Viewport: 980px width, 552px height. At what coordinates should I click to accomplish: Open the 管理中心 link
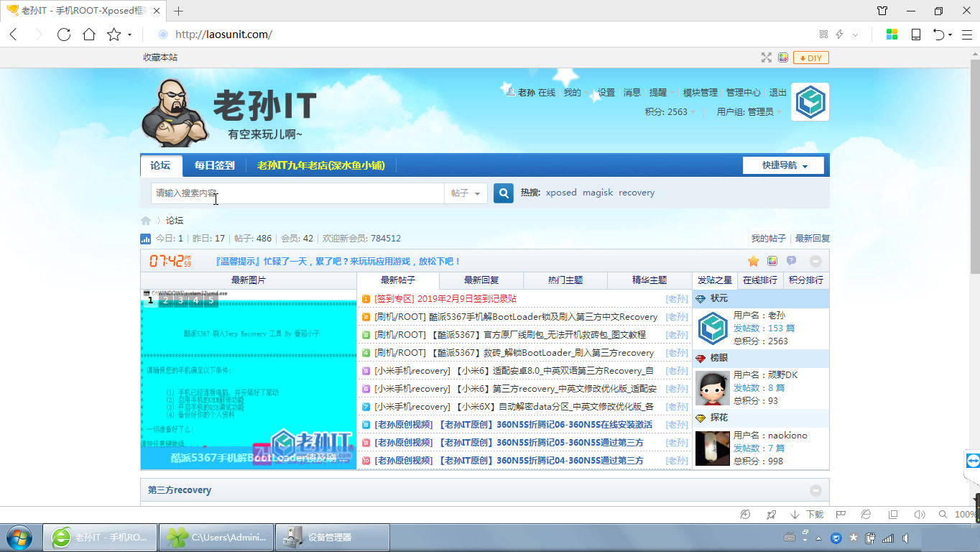pos(744,93)
